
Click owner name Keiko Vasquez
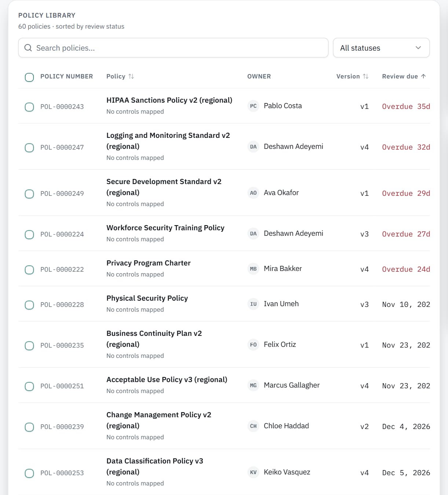[287, 472]
